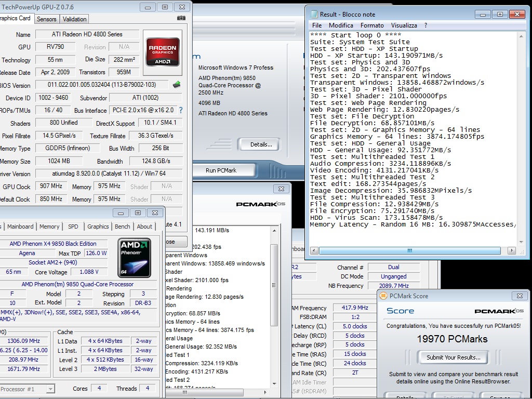Click 'Pixel Shader: 2101.000 fps' in results list
The height and width of the screenshot is (399, 532).
click(197, 280)
